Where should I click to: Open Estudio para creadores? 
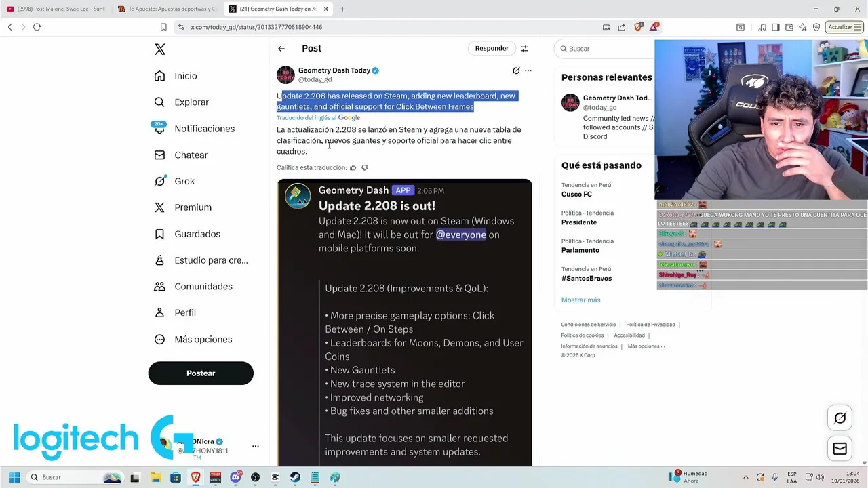point(201,260)
